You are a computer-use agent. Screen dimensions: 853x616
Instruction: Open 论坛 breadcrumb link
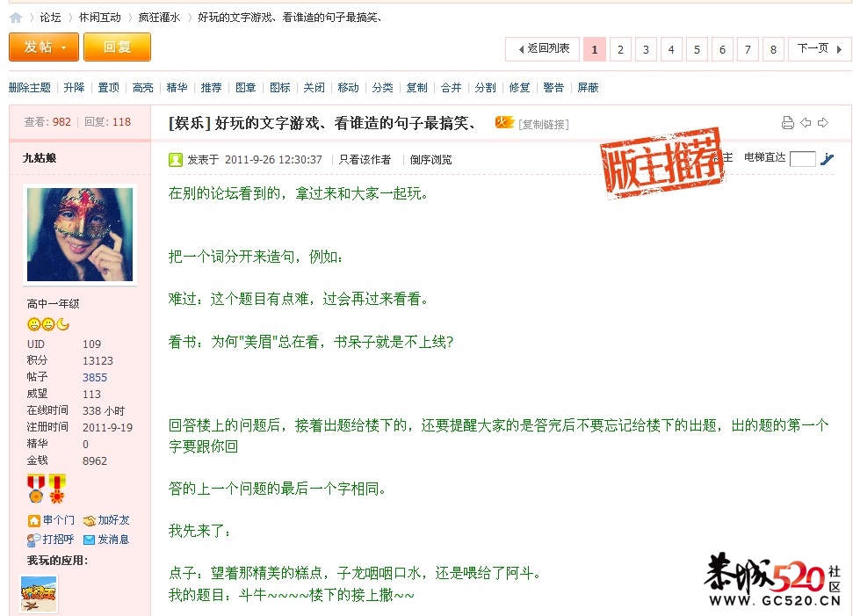50,18
